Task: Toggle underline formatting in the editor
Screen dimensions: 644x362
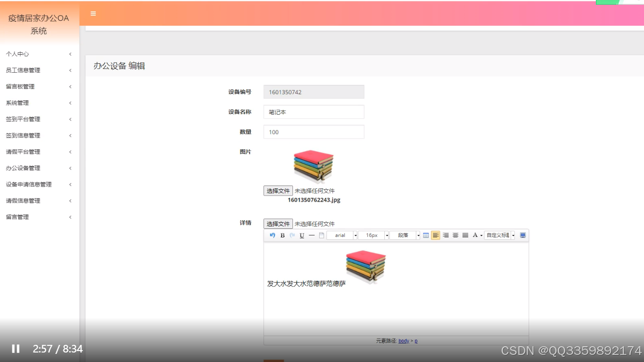Action: [x=302, y=235]
